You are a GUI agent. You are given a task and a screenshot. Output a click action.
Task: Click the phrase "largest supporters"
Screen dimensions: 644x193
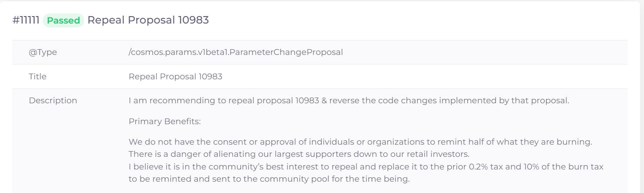click(x=283, y=154)
